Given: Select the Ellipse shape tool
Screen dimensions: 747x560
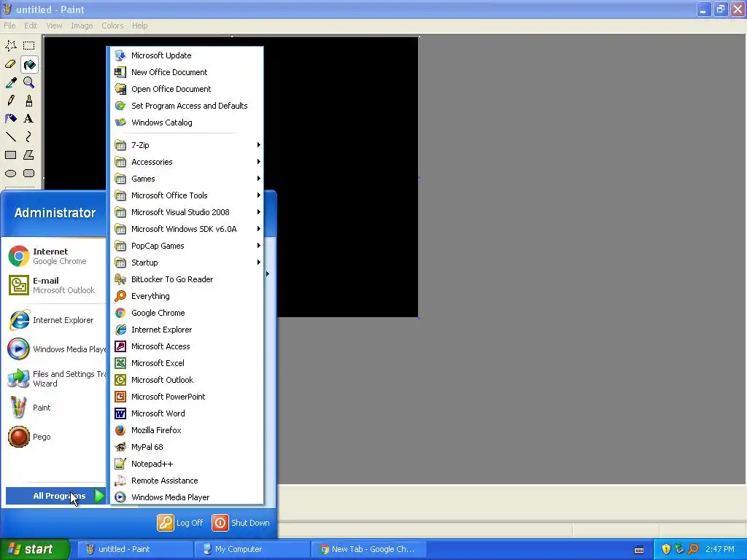Looking at the screenshot, I should click(x=10, y=174).
